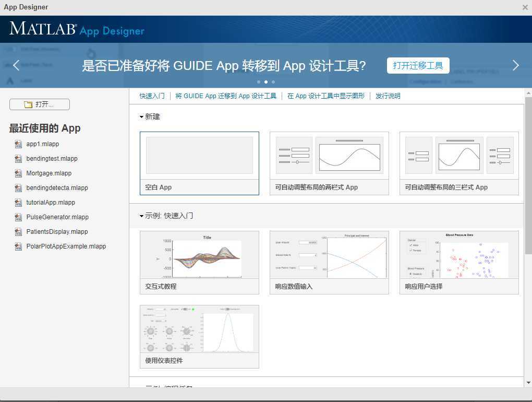
Task: Click the app1.mlapp file icon
Action: tap(18, 144)
